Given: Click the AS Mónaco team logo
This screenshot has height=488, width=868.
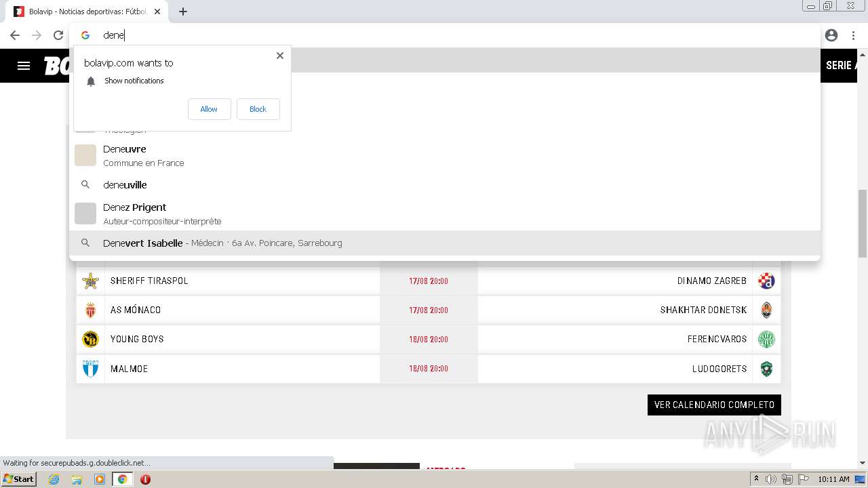Looking at the screenshot, I should (90, 310).
